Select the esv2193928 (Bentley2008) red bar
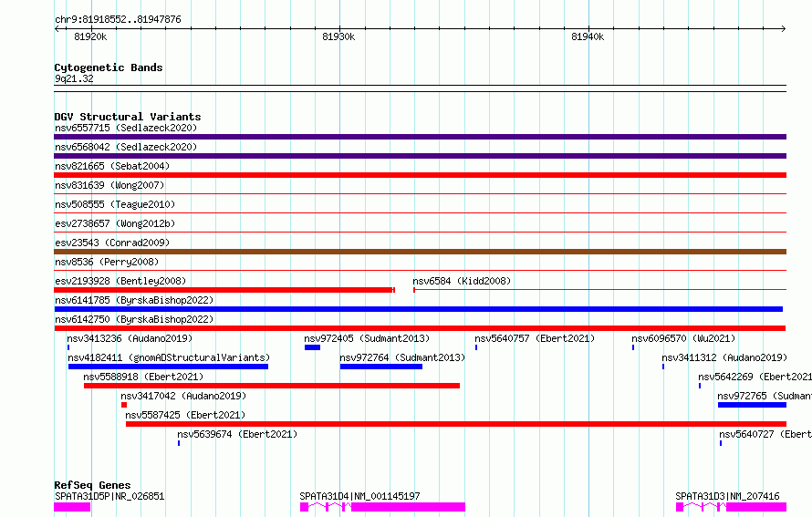This screenshot has height=517, width=812. (224, 290)
